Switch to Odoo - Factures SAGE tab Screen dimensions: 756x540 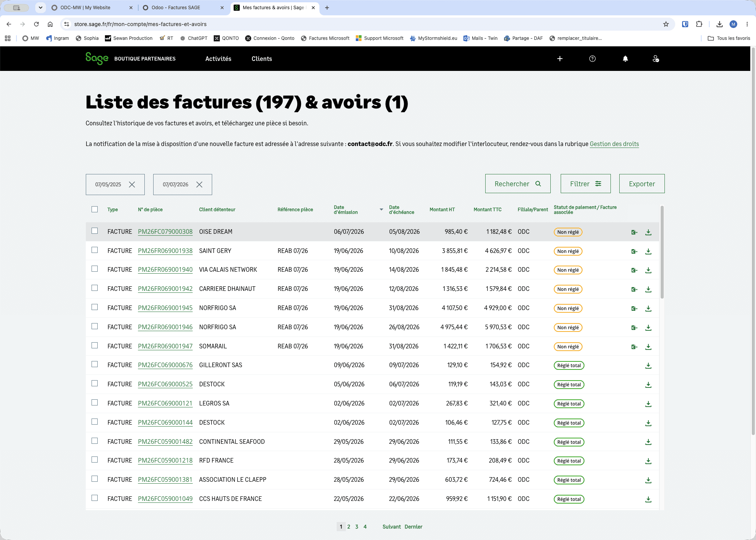183,8
